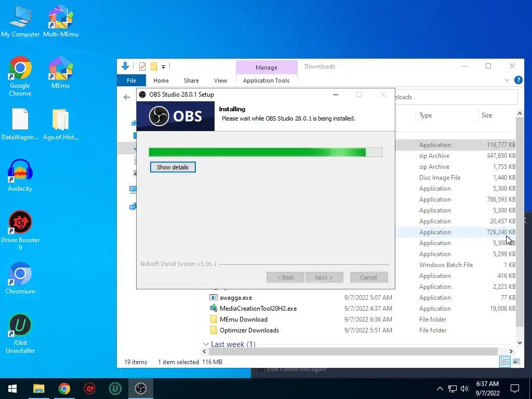The height and width of the screenshot is (399, 532).
Task: Open the File menu in Explorer
Action: coord(131,81)
